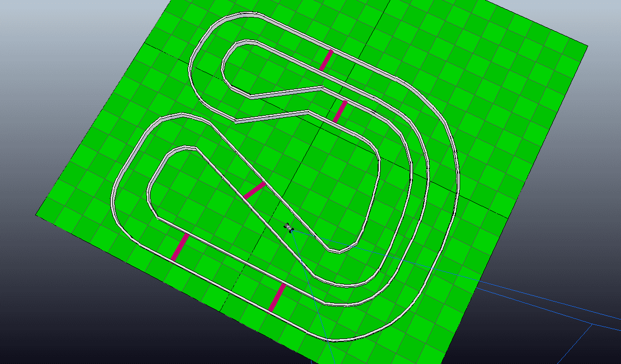621x364 pixels.
Task: Click the topmost pink checkpoint marker
Action: click(326, 60)
